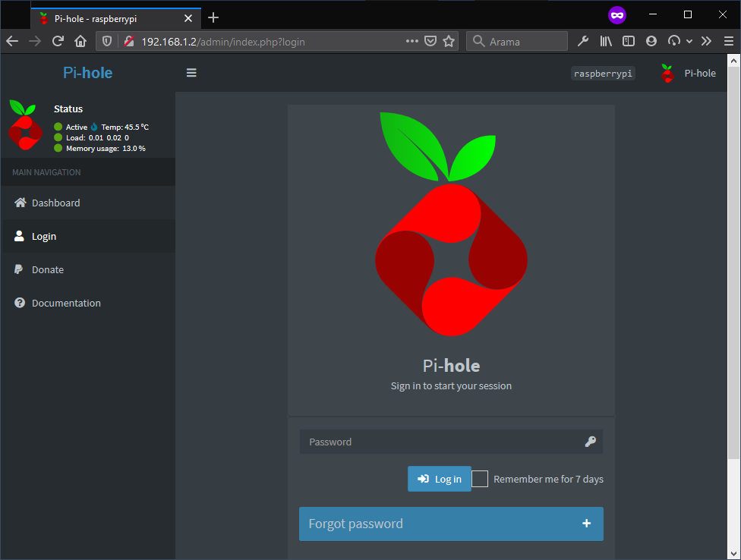This screenshot has width=741, height=560.
Task: Select Login in the sidebar
Action: tap(88, 236)
